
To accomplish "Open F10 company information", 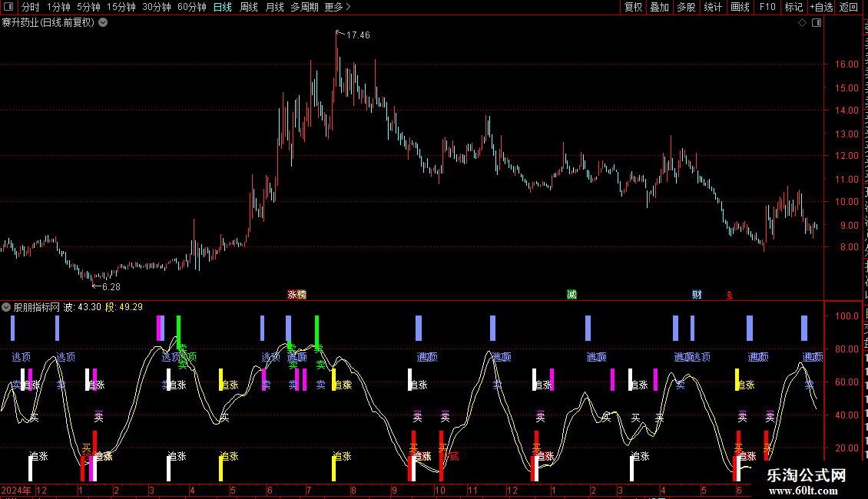I will [x=767, y=7].
